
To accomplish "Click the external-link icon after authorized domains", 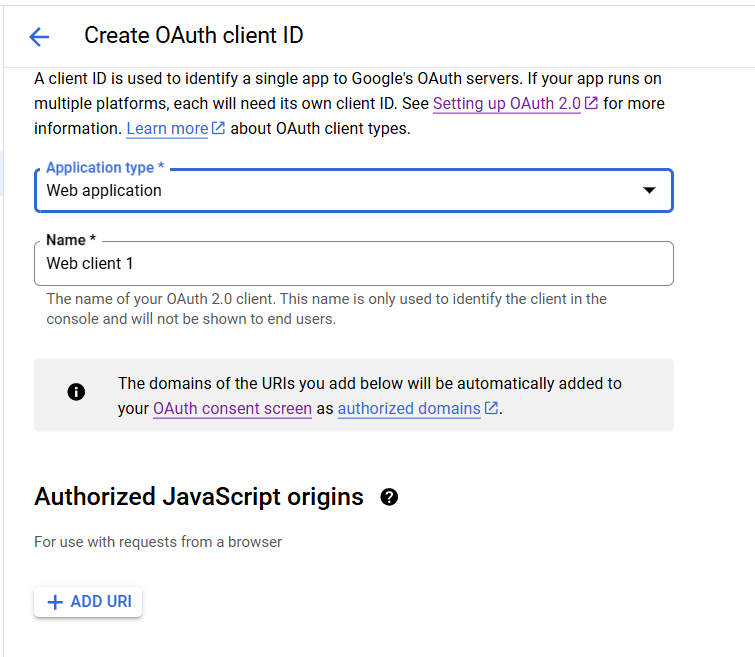I will point(491,407).
